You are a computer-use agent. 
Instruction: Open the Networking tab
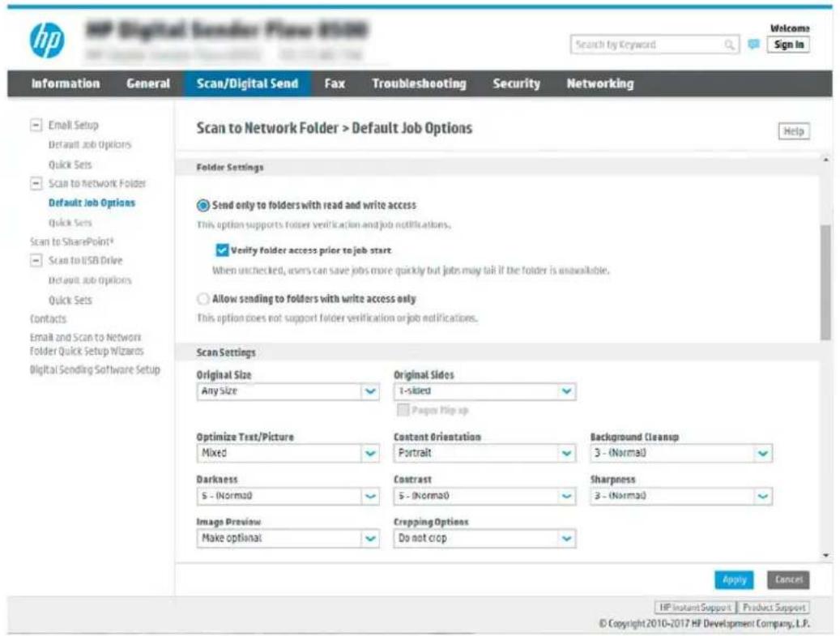600,83
